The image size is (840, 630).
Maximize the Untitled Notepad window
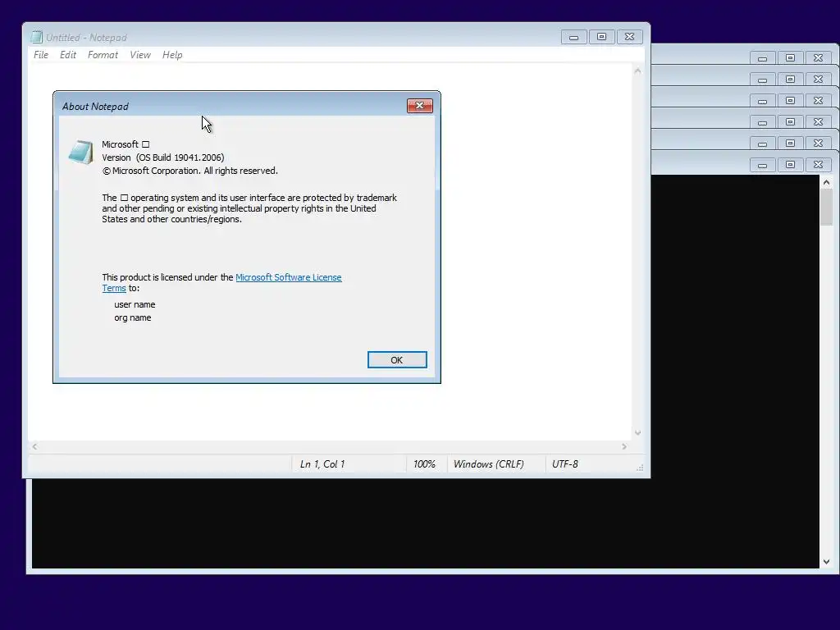point(601,37)
